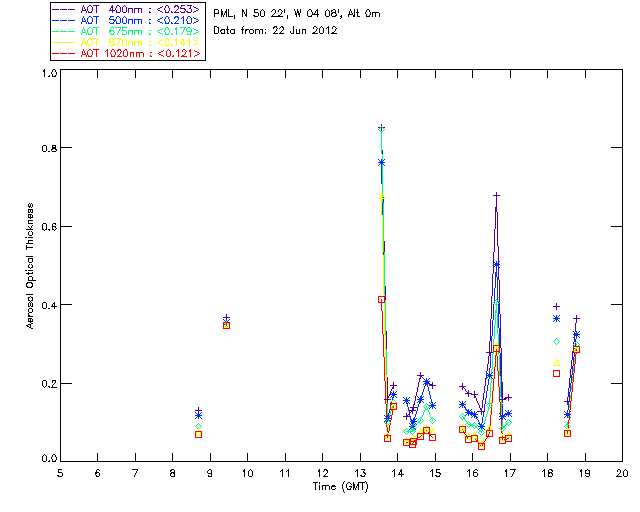
Task: Click the x-axis label 11
Action: (285, 473)
